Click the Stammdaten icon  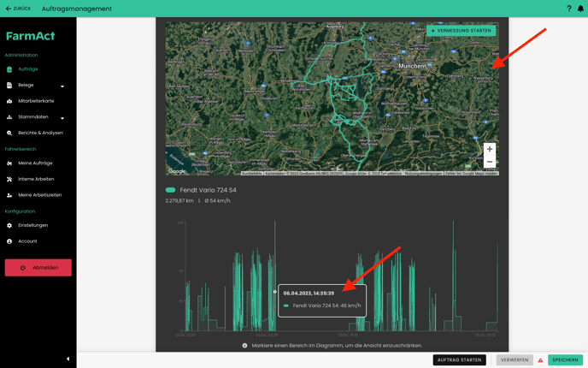9,117
